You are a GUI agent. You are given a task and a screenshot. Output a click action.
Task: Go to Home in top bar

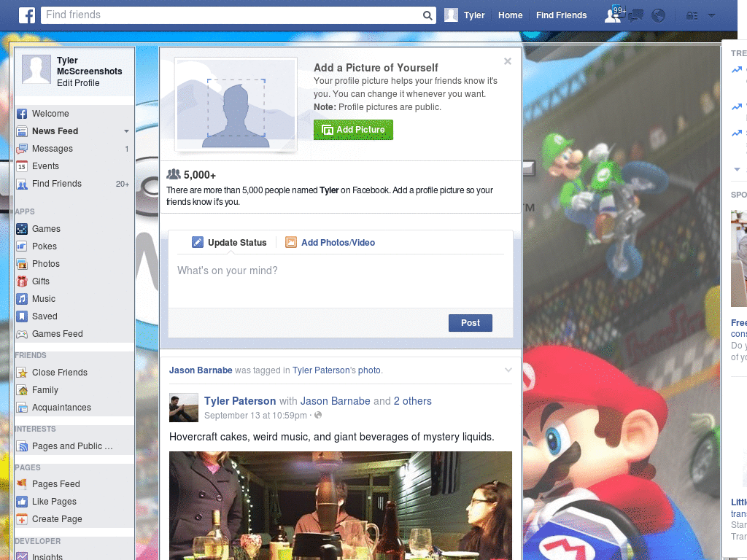tap(510, 15)
